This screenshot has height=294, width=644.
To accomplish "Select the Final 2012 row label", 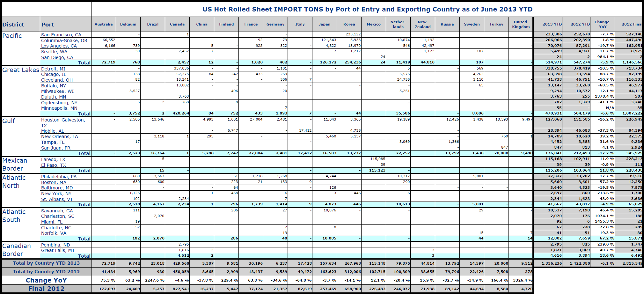I will [46, 289].
